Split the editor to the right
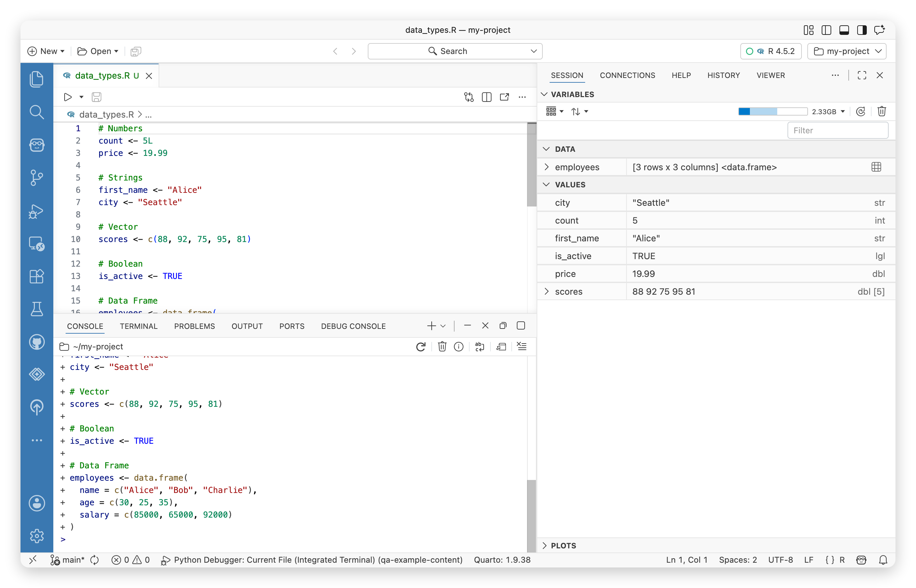This screenshot has width=916, height=588. point(486,97)
